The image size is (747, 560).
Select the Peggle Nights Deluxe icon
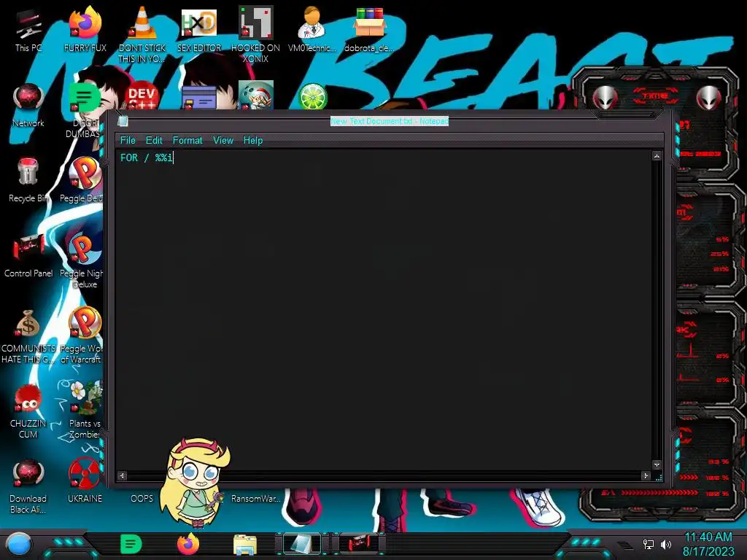coord(85,260)
